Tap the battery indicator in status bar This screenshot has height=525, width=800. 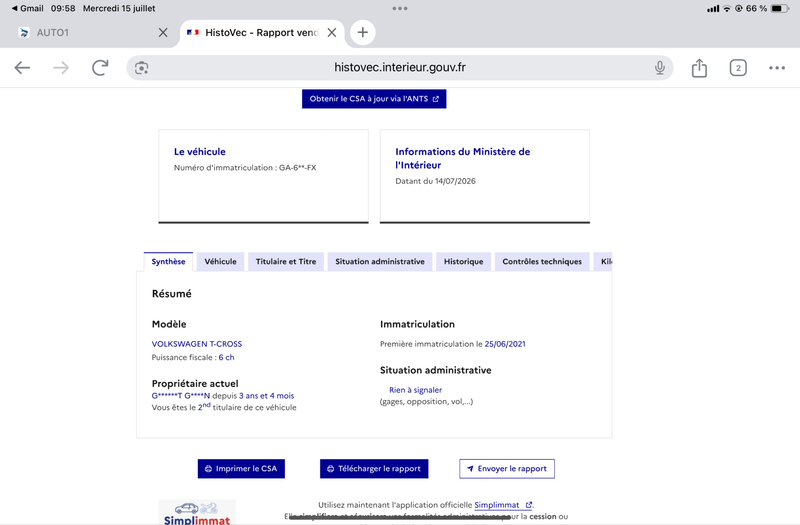(780, 8)
